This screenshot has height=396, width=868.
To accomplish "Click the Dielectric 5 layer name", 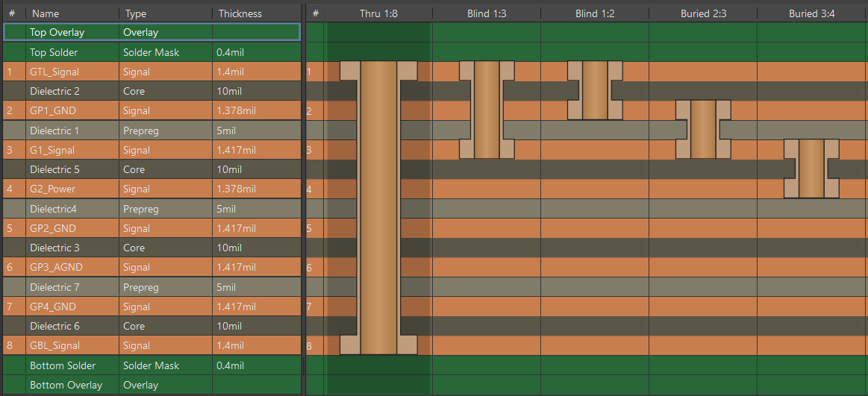I will (x=54, y=169).
